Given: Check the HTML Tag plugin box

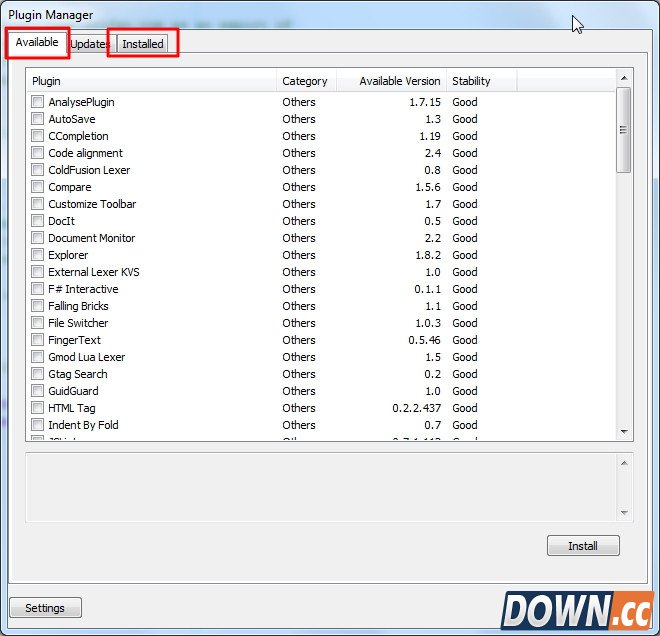Looking at the screenshot, I should tap(38, 408).
